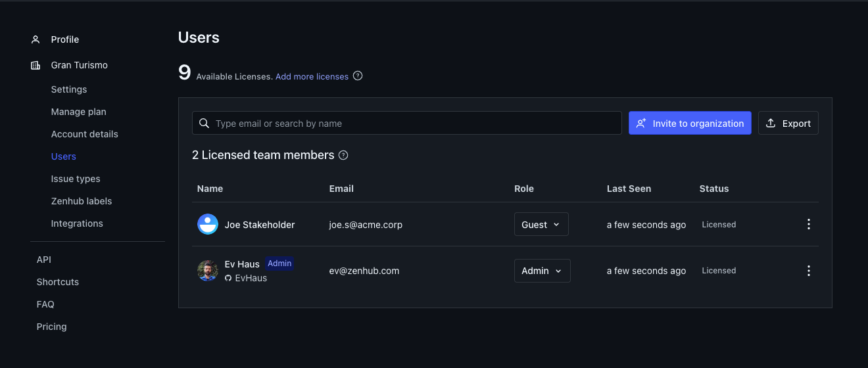Click Ev Haus's profile photo
This screenshot has height=368, width=868.
pos(208,271)
